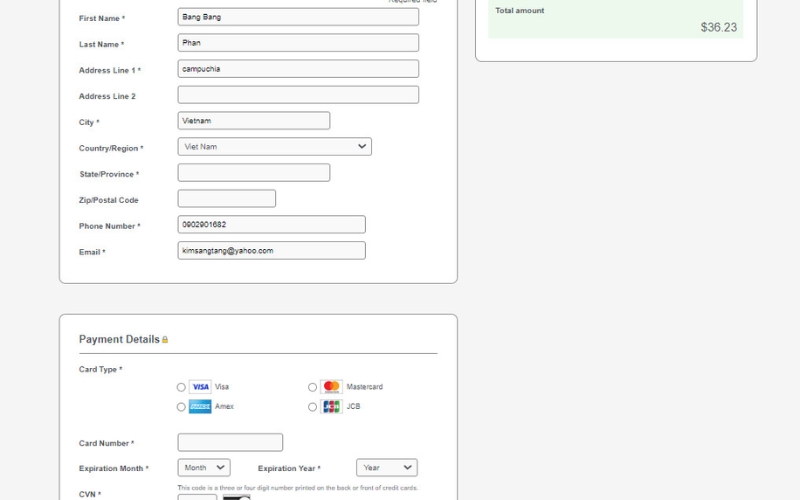This screenshot has height=500, width=800.
Task: Click the Amex card logo
Action: [x=200, y=407]
